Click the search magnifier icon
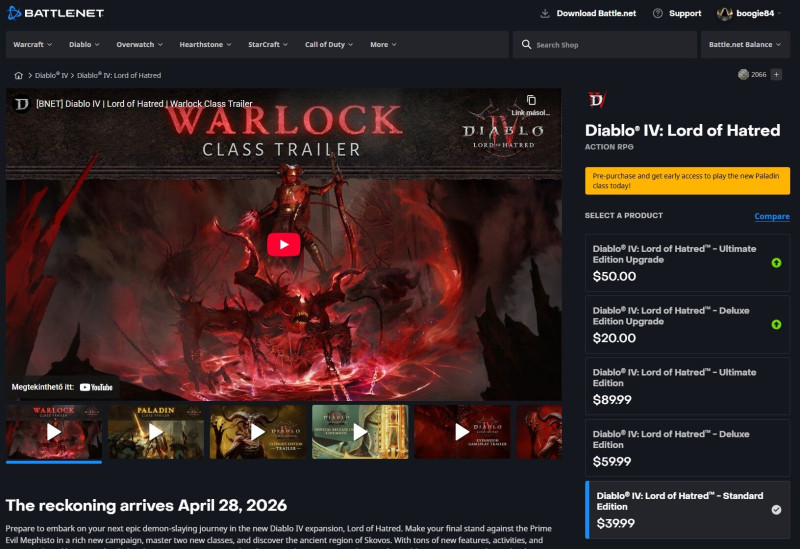 point(526,44)
